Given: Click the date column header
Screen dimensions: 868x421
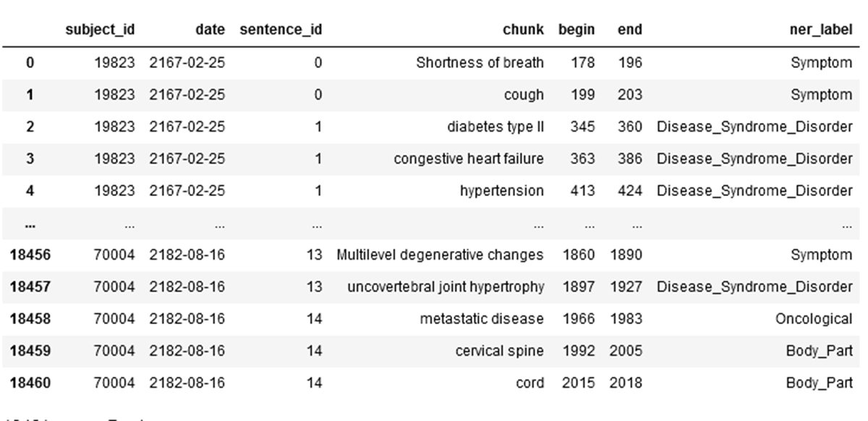Looking at the screenshot, I should coord(210,30).
